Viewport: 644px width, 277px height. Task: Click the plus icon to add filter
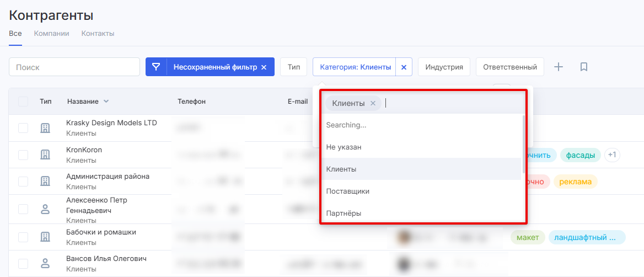559,67
